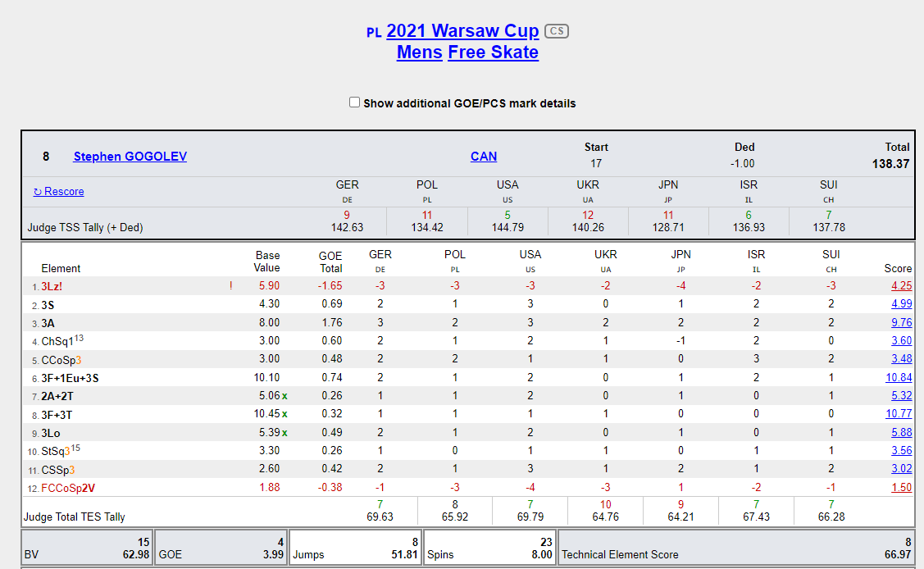Open the 10.77 score for 3F+3T
Viewport: 924px width, 569px height.
click(x=899, y=414)
